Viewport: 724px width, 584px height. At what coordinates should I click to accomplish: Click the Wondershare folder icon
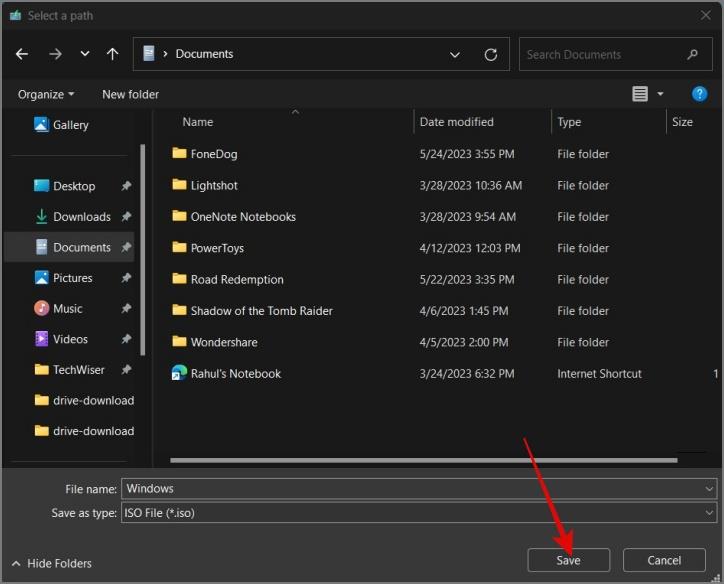(179, 341)
